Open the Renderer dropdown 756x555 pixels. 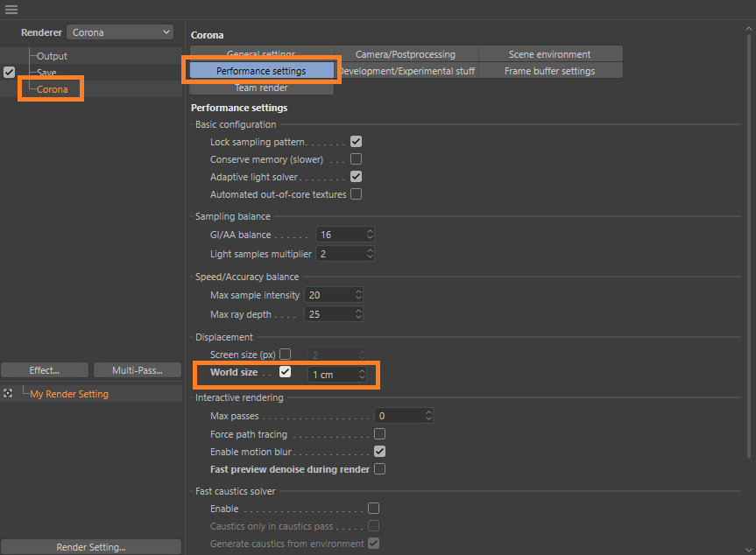tap(121, 32)
